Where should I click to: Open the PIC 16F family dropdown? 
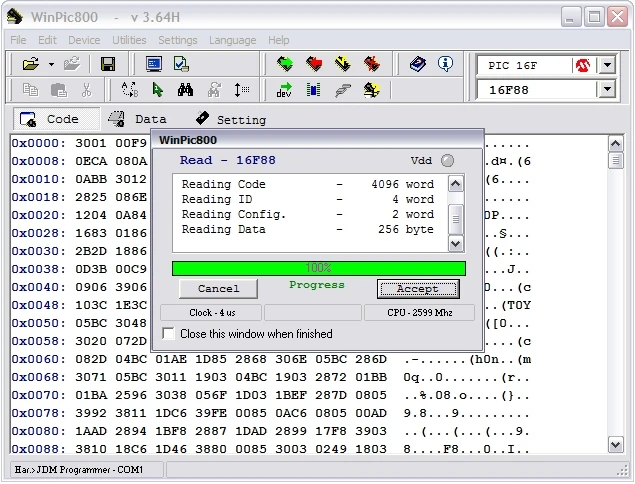pyautogui.click(x=607, y=65)
